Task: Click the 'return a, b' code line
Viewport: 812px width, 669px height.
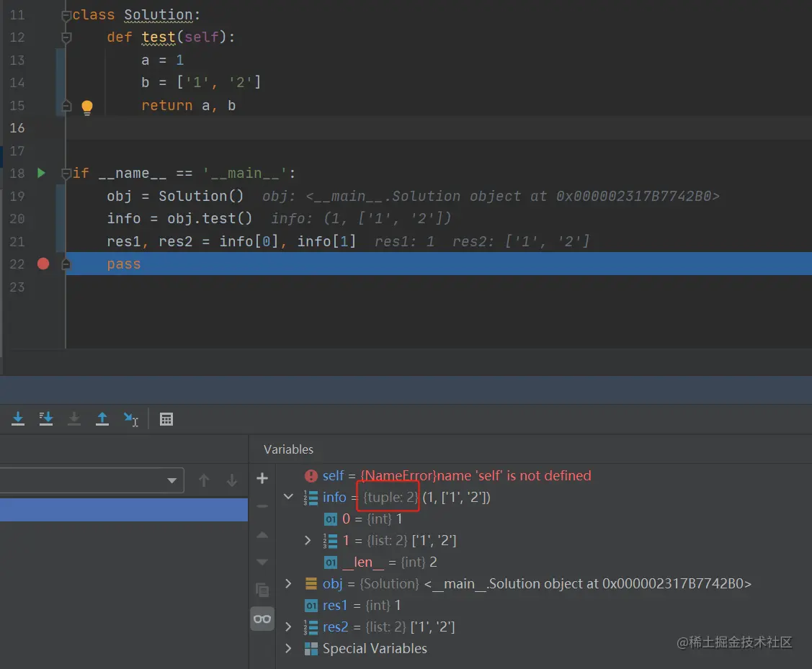Action: [x=189, y=106]
